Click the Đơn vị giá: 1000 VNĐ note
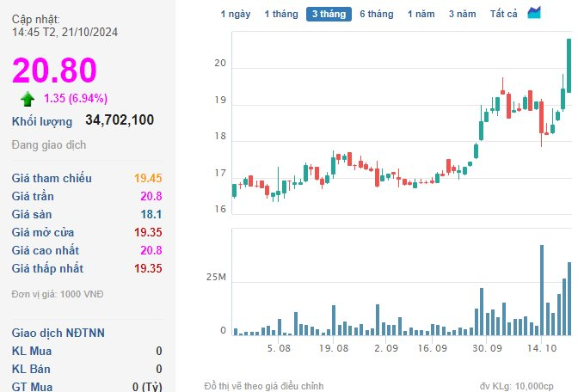Viewport: 578px width, 392px height. point(58,294)
